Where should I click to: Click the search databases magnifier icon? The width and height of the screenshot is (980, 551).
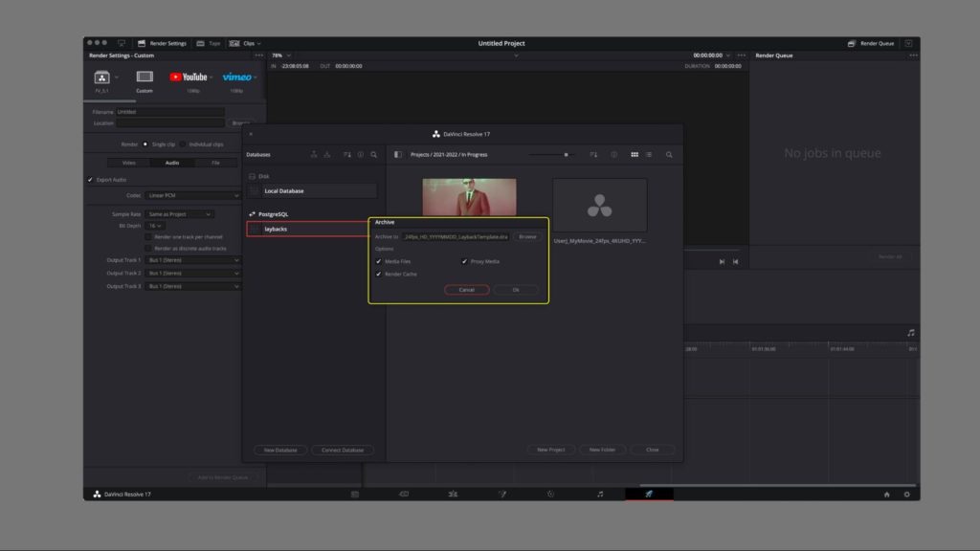[374, 154]
